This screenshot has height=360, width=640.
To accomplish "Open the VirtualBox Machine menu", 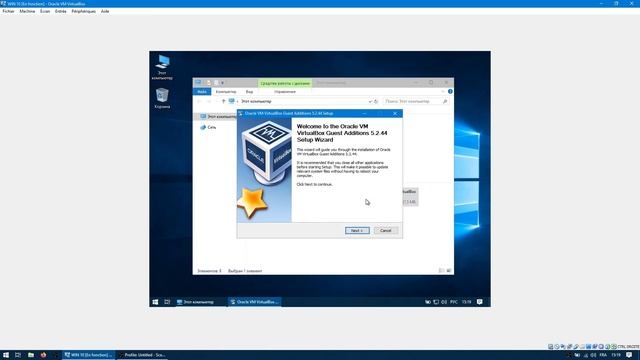I will 27,11.
